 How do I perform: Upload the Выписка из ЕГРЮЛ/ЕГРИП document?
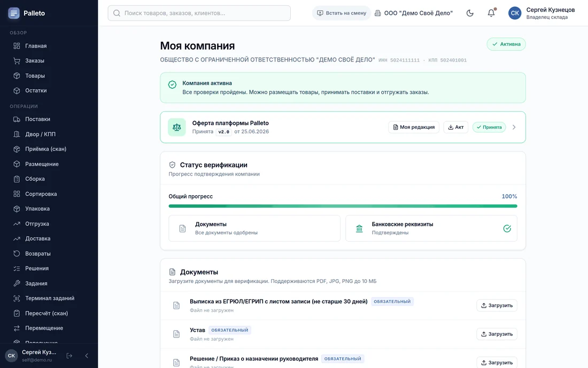[x=497, y=305]
